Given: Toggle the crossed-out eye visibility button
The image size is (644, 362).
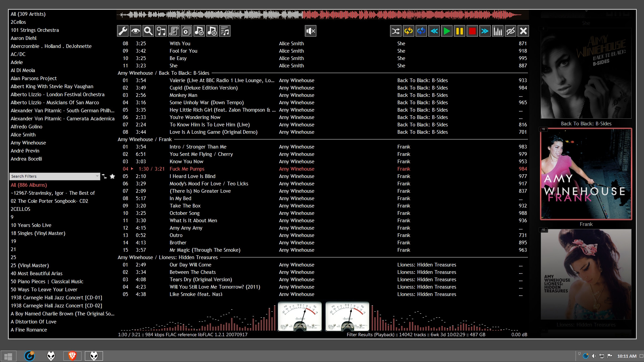Looking at the screenshot, I should click(510, 31).
